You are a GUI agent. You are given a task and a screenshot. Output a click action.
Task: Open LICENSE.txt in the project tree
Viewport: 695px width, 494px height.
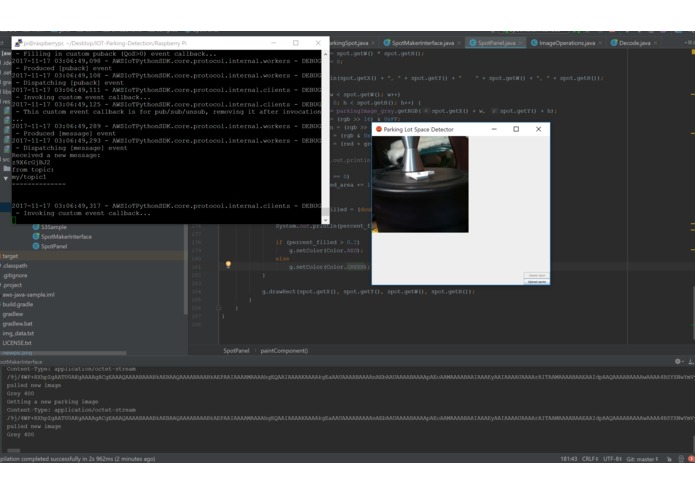click(x=17, y=343)
